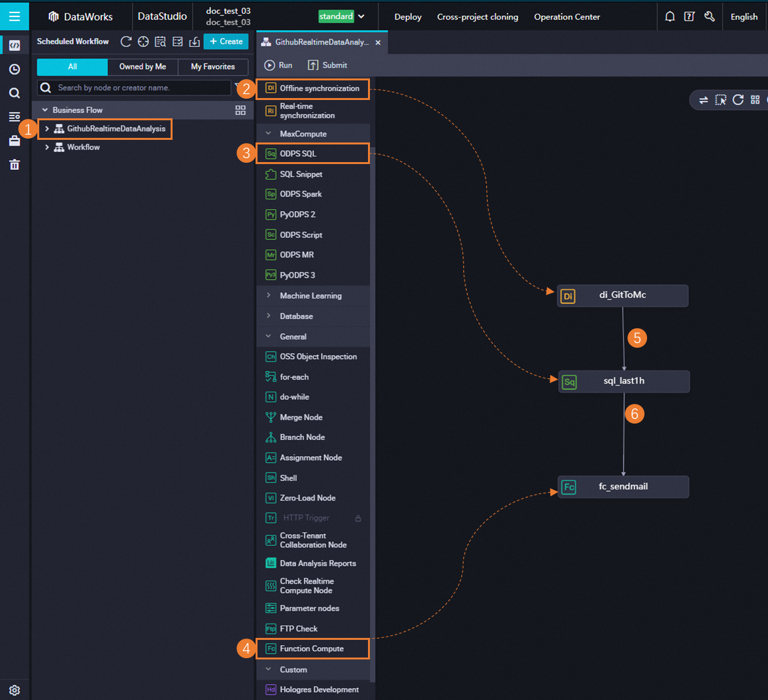
Task: Collapse the Custom node category
Action: [269, 669]
